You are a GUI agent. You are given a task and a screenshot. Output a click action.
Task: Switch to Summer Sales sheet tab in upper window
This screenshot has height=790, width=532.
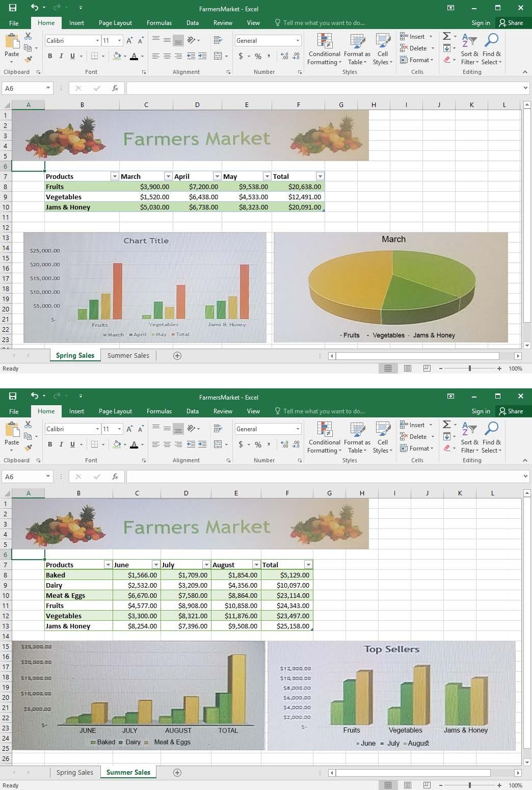[x=128, y=356]
